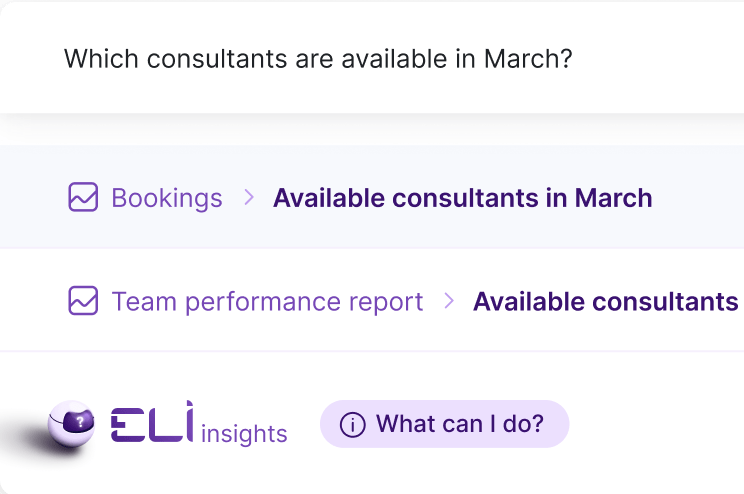The image size is (744, 494).
Task: Click chevron after Team performance report
Action: click(x=449, y=300)
